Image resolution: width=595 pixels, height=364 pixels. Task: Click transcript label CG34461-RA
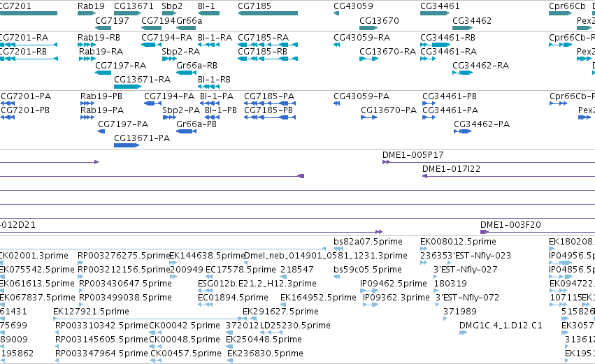click(x=448, y=52)
